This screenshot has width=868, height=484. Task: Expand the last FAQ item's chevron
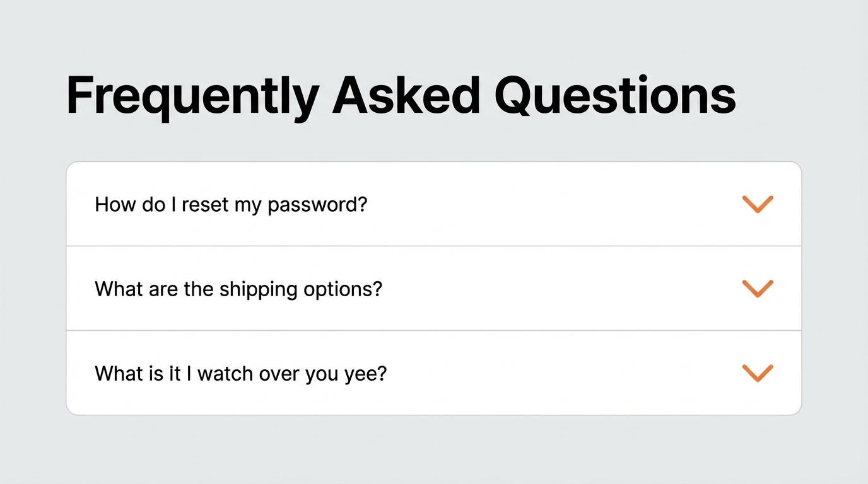[758, 372]
